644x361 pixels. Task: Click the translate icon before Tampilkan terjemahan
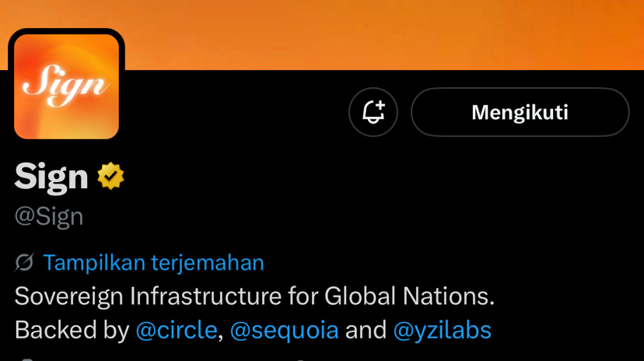(25, 263)
